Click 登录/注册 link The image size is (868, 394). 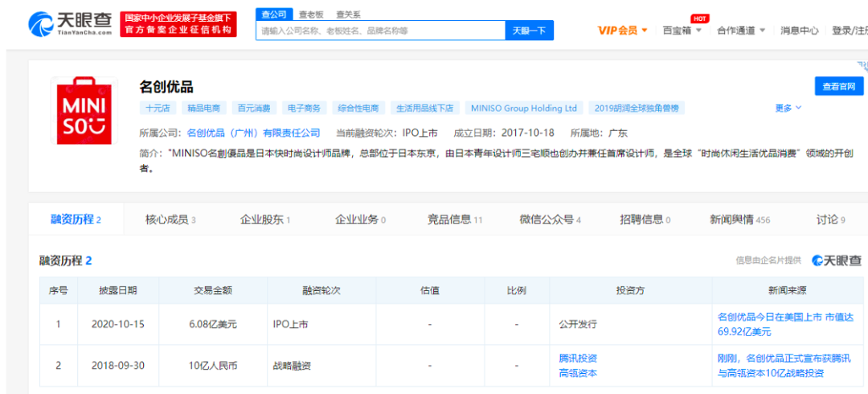850,31
